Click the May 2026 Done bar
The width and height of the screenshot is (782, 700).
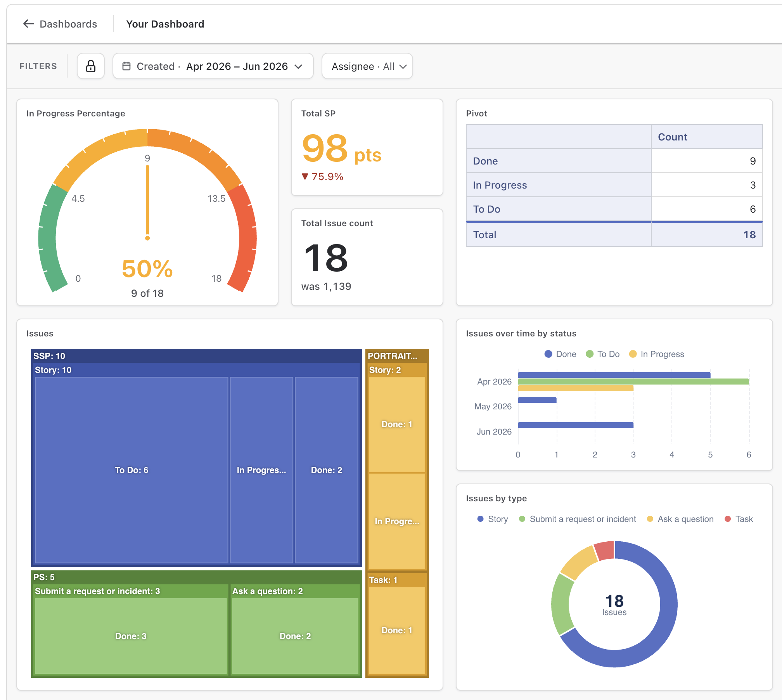pyautogui.click(x=537, y=400)
